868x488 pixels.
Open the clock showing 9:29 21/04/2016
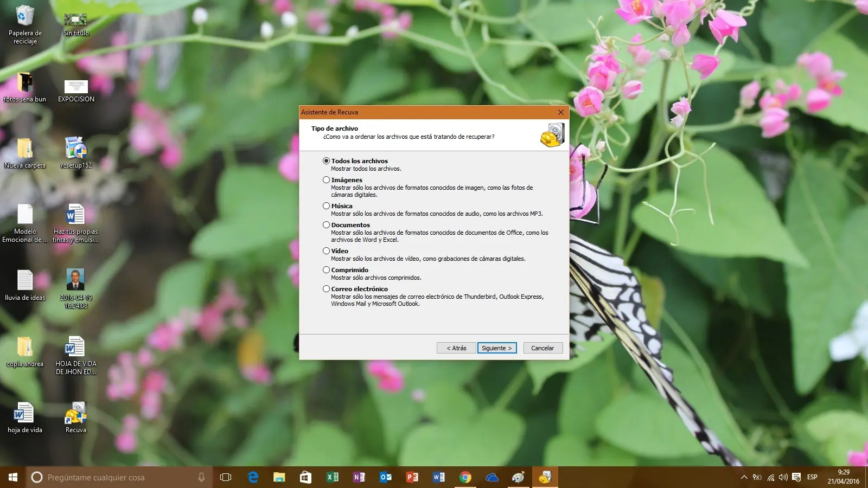coord(844,477)
